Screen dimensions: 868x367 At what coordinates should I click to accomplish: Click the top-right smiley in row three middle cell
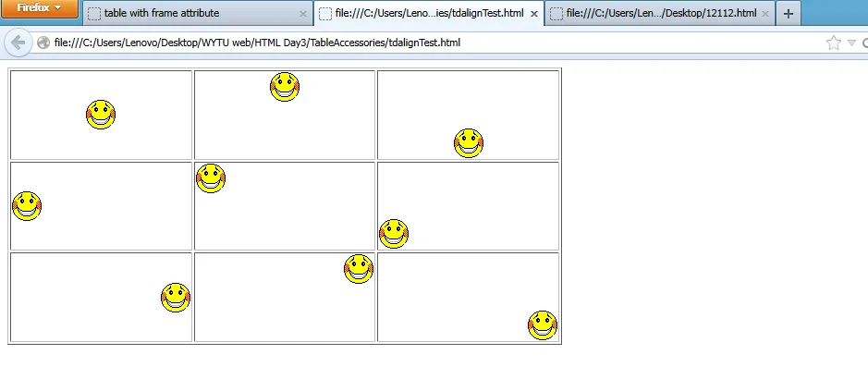pyautogui.click(x=358, y=269)
